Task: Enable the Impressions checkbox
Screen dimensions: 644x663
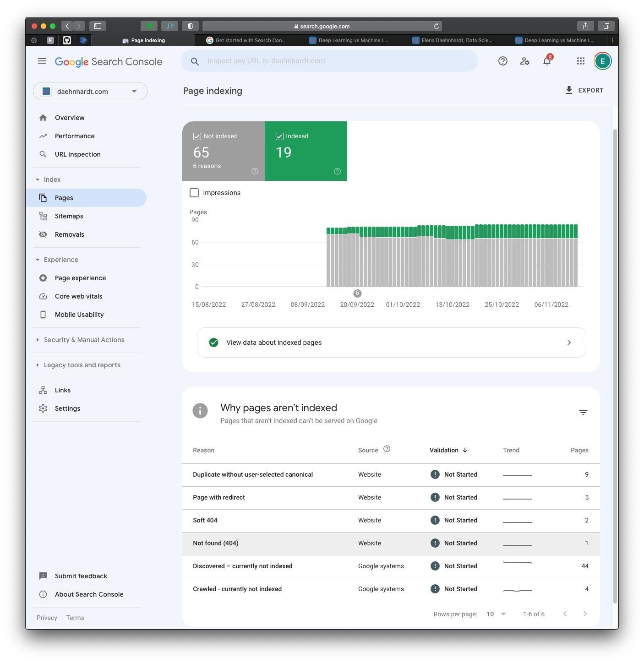Action: 194,193
